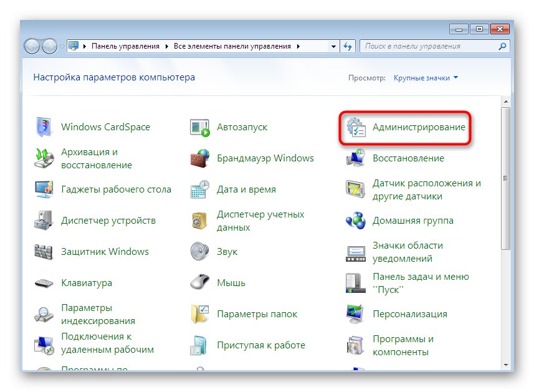Open the Брандмауэр Windows link

pyautogui.click(x=265, y=158)
